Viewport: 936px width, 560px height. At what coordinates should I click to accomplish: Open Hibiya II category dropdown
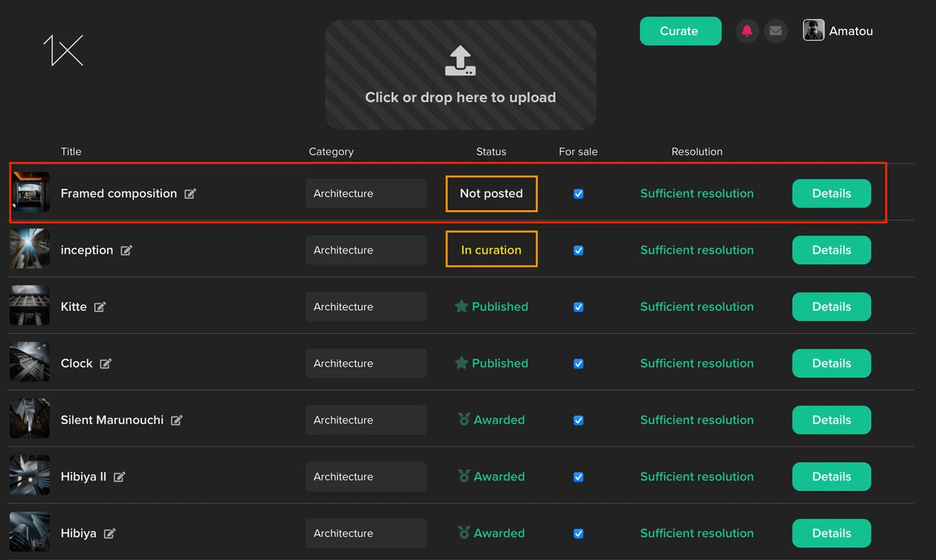click(x=366, y=477)
